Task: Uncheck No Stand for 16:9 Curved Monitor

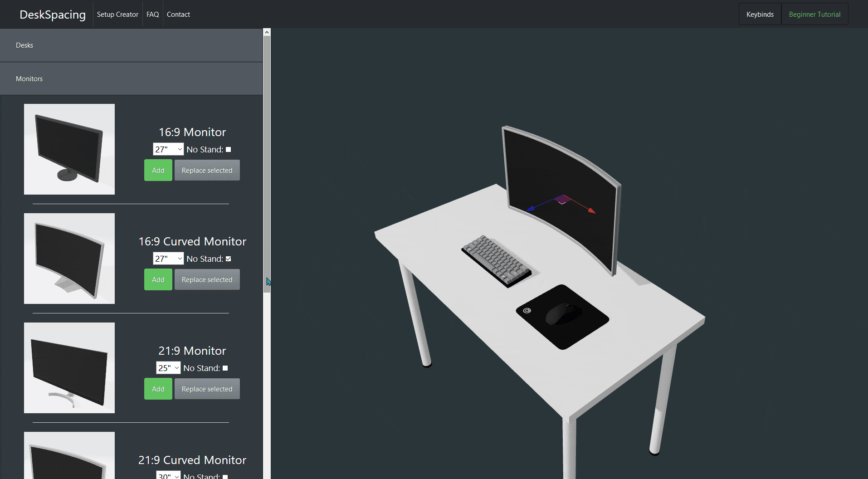Action: click(x=229, y=259)
